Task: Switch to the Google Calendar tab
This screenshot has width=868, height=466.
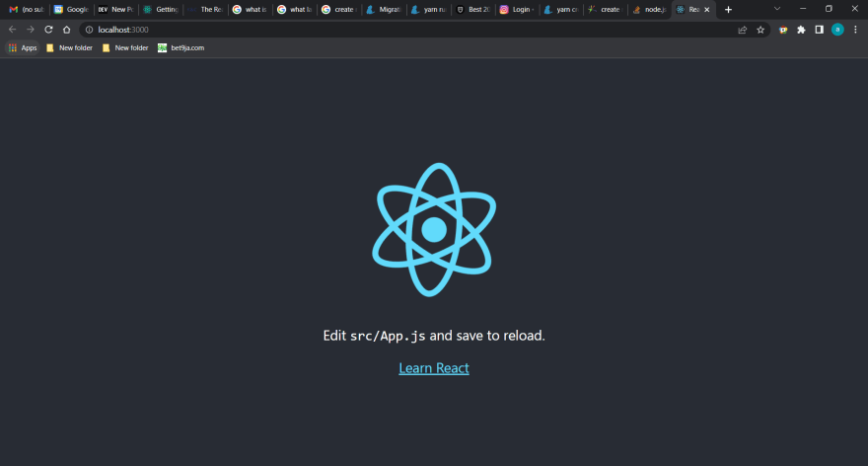Action: pos(71,10)
